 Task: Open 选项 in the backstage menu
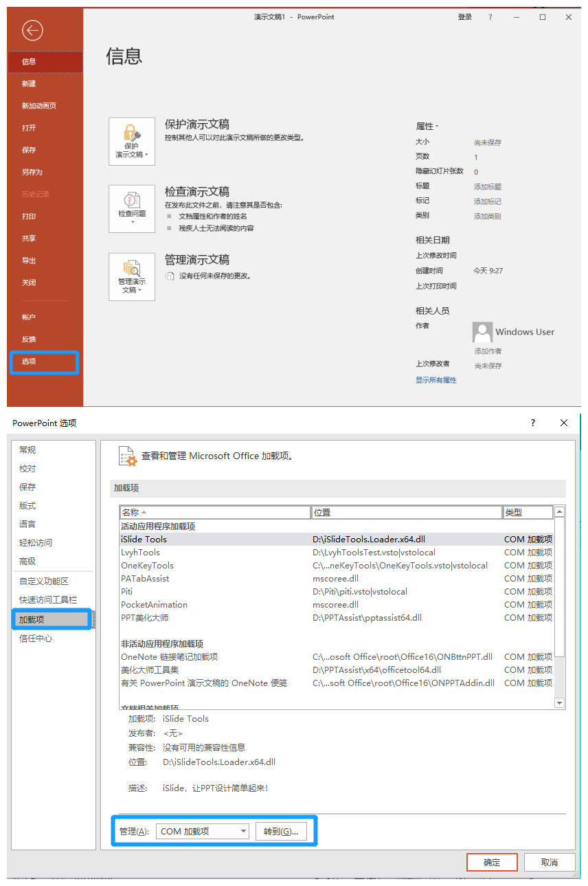[45, 362]
